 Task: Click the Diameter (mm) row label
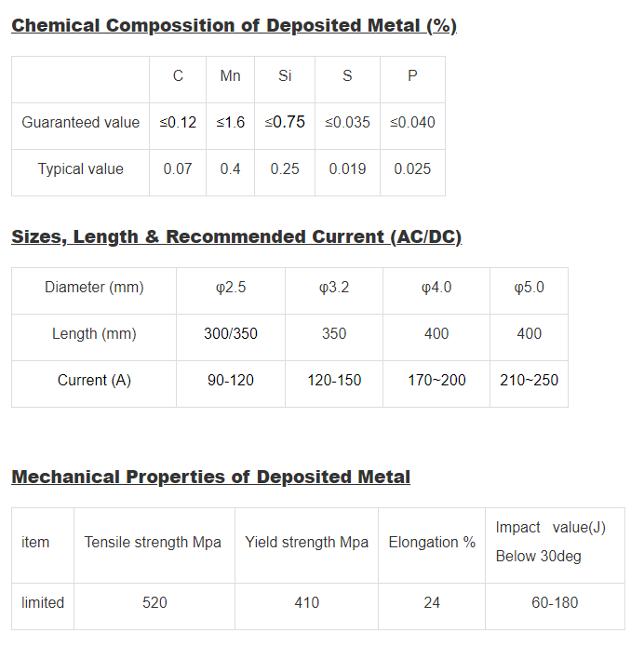(94, 287)
